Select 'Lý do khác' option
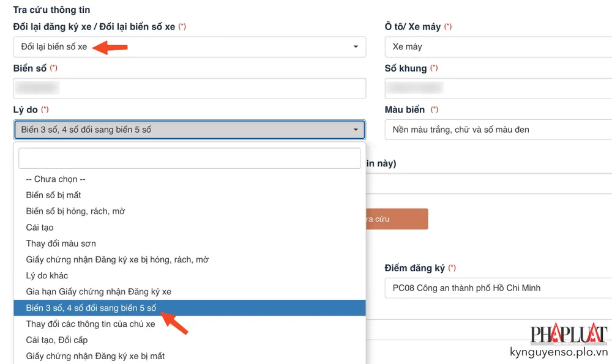The height and width of the screenshot is (364, 612). click(x=47, y=276)
